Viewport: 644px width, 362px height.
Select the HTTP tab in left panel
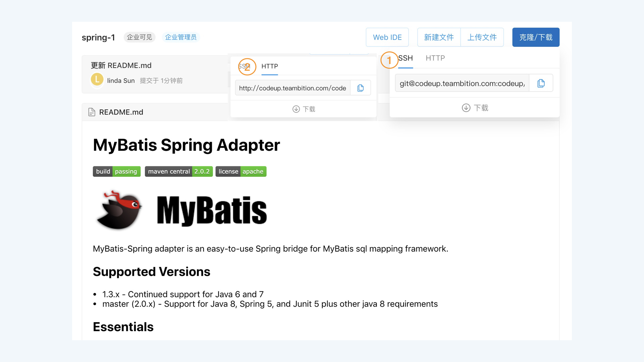point(269,66)
